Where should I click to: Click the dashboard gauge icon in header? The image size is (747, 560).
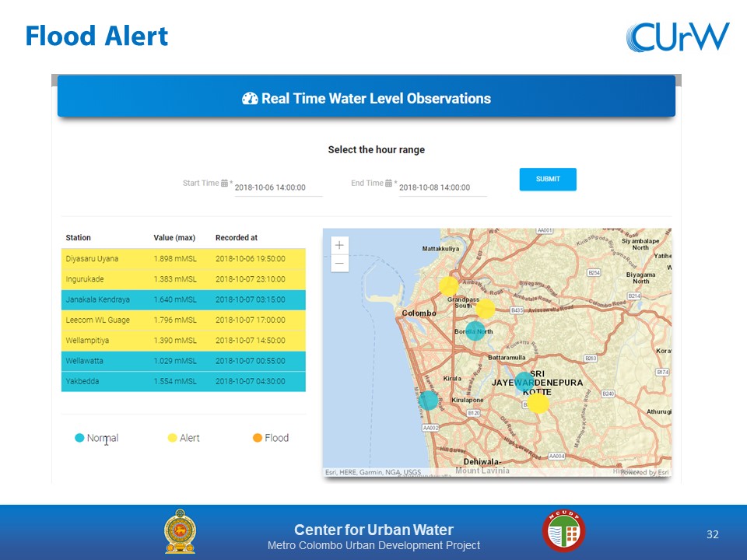tap(250, 99)
